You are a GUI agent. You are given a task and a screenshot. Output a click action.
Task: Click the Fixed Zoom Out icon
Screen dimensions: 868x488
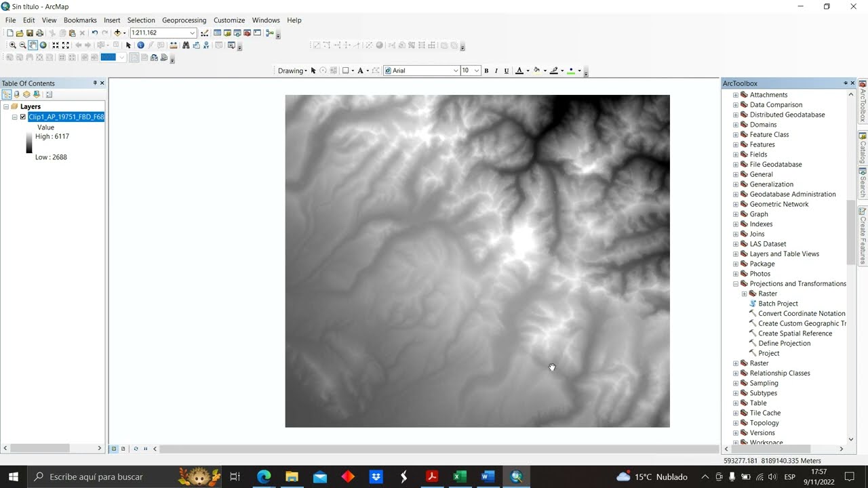(66, 45)
